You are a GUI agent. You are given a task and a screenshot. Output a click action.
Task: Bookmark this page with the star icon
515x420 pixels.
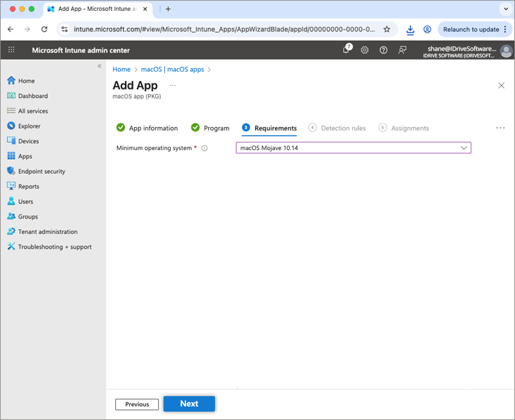point(387,29)
